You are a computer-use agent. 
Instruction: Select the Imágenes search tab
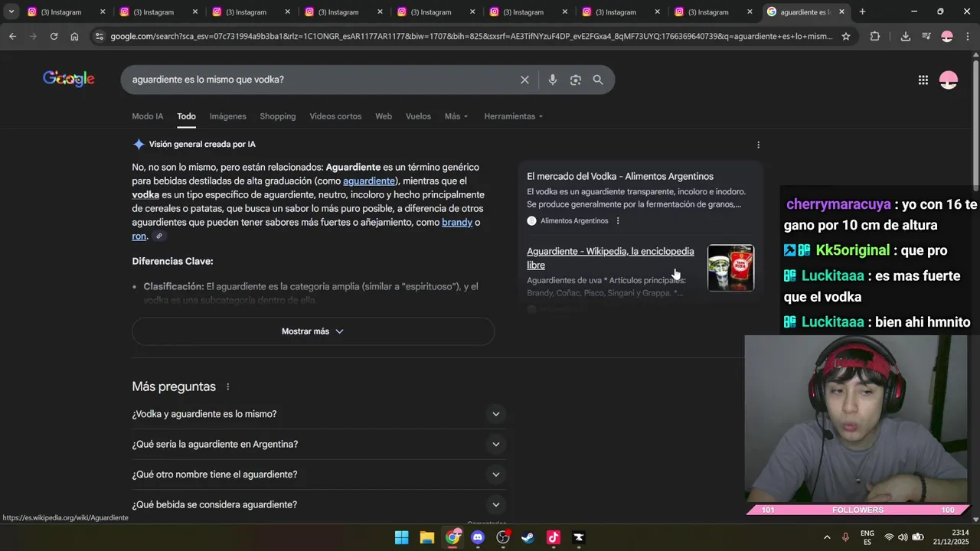coord(228,116)
